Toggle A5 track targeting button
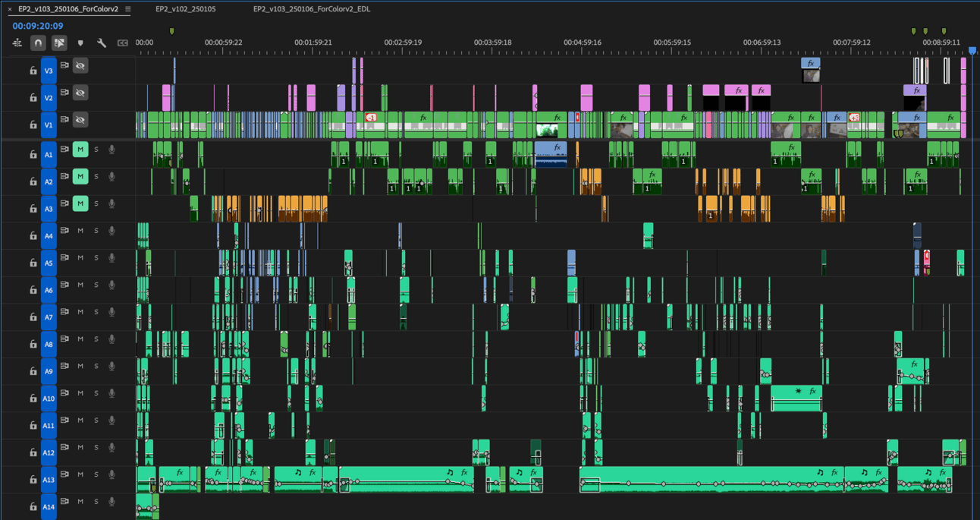980x520 pixels. (49, 263)
